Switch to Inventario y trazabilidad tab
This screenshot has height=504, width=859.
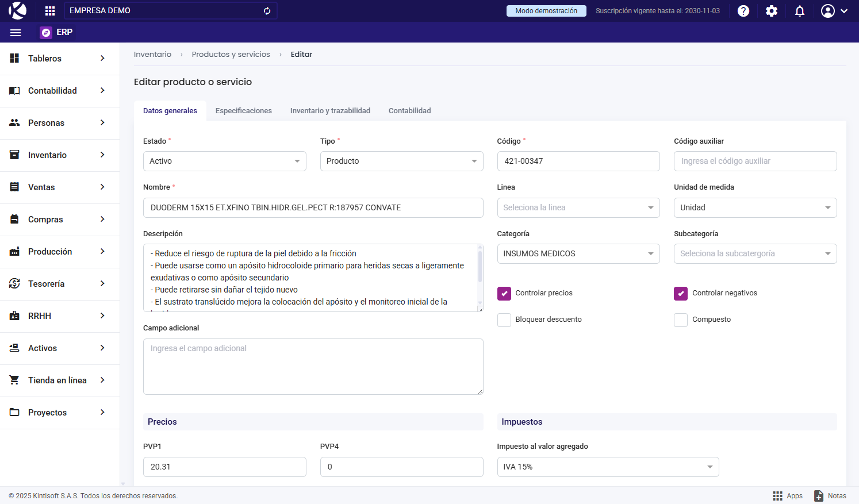(x=330, y=111)
